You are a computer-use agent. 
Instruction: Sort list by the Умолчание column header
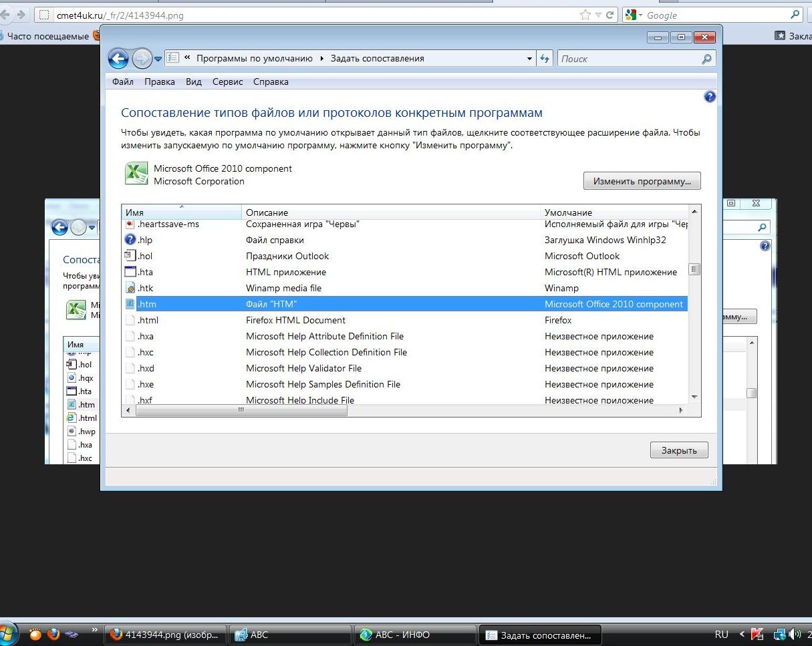coord(614,212)
